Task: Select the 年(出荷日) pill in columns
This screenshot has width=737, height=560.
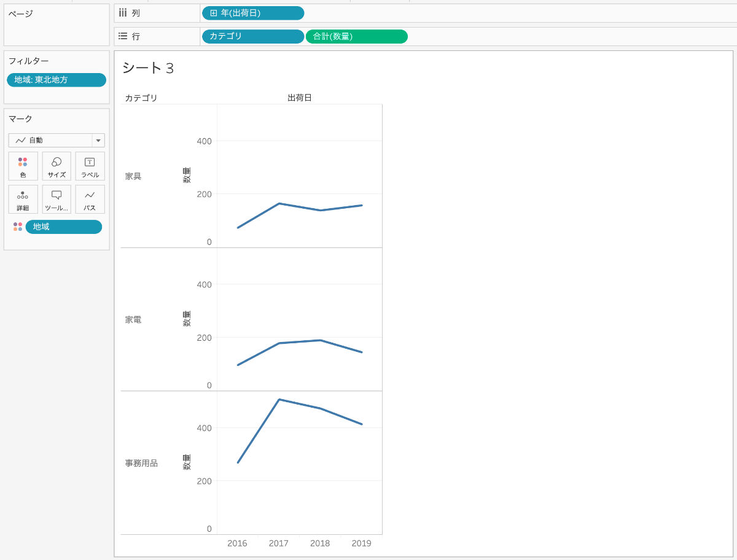Action: click(253, 13)
